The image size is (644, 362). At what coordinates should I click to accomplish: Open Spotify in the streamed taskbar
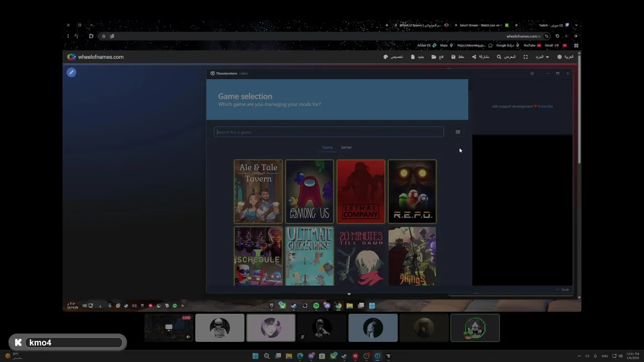(316, 306)
